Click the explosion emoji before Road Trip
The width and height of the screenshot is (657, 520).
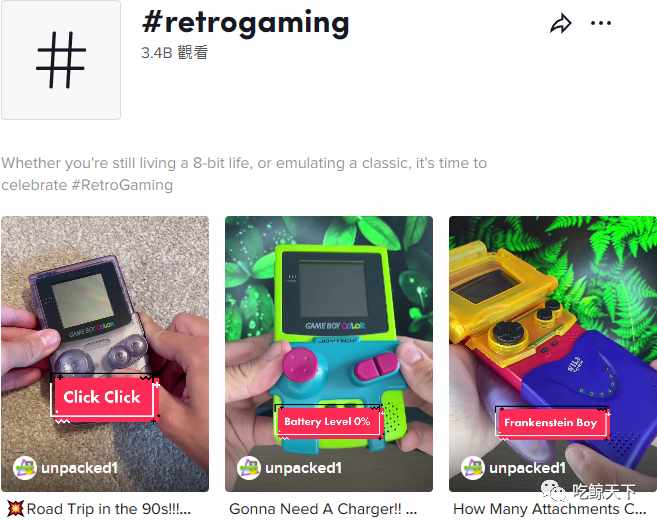(x=15, y=508)
